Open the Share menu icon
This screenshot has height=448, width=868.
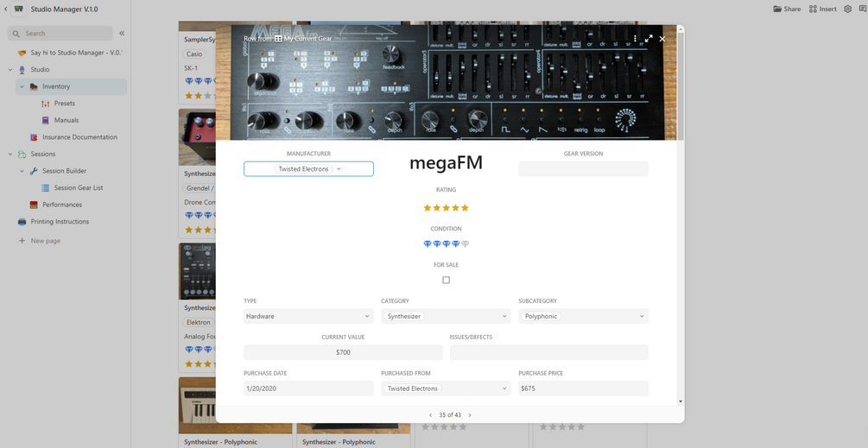(777, 9)
